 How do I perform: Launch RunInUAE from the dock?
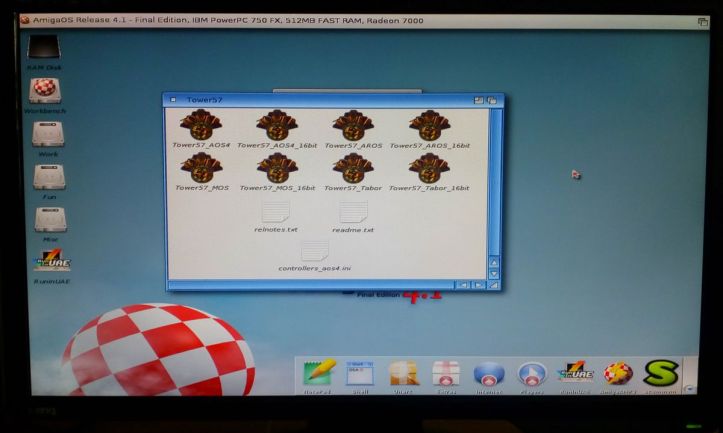coord(575,374)
